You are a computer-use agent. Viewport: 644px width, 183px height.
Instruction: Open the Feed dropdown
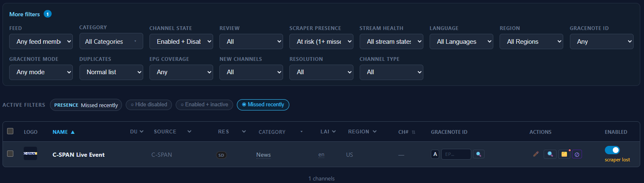[x=41, y=42]
